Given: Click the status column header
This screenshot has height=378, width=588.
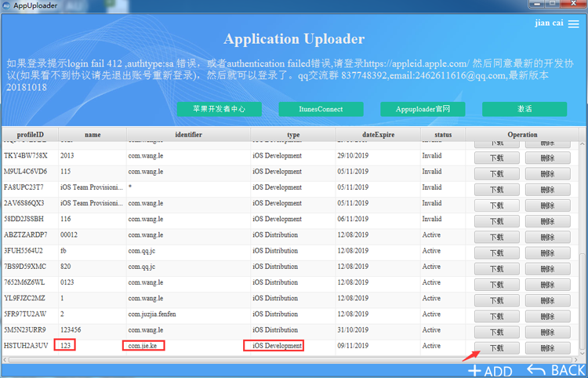Looking at the screenshot, I should tap(443, 135).
